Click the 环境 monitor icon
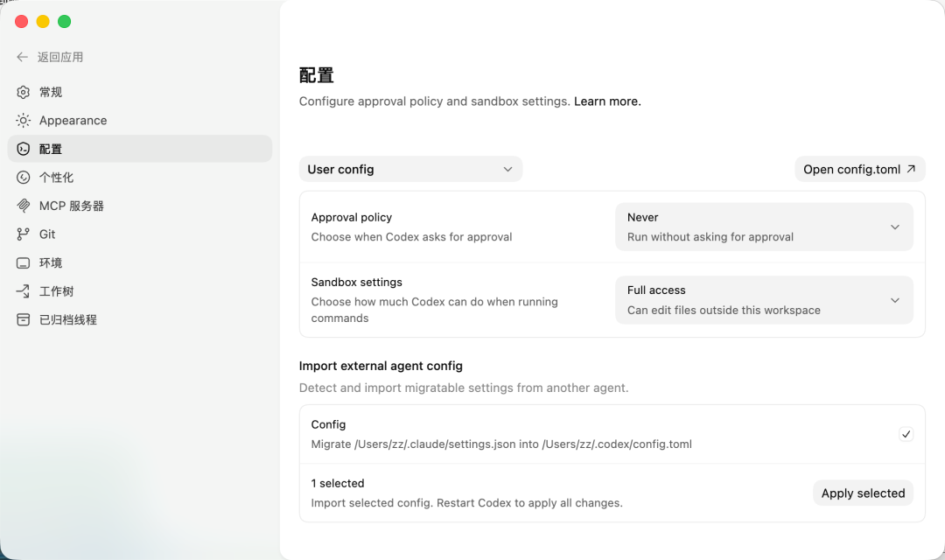Viewport: 945px width, 560px height. [24, 262]
